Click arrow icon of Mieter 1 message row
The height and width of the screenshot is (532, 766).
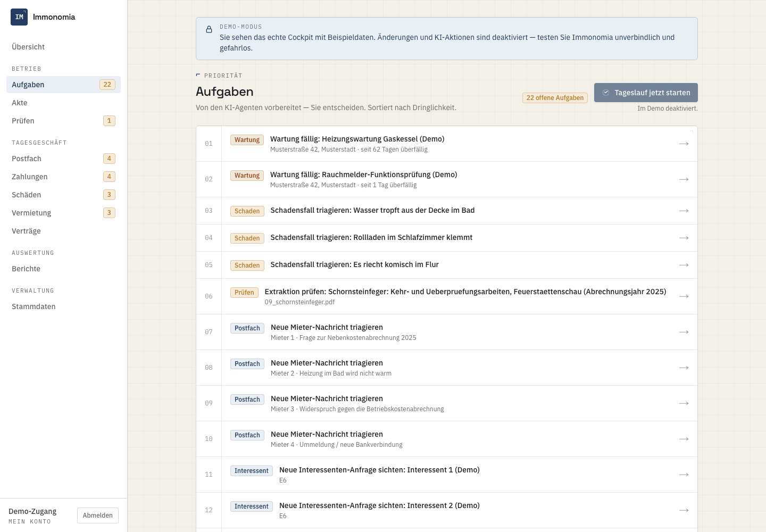(x=684, y=332)
